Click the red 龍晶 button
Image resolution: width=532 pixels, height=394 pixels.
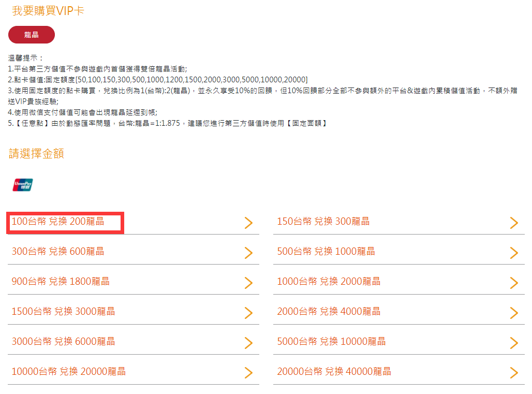(x=32, y=35)
